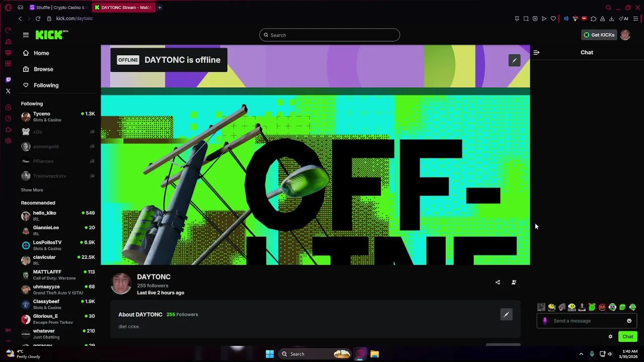The height and width of the screenshot is (362, 644).
Task: Share the DAYTONC channel
Action: [x=498, y=282]
